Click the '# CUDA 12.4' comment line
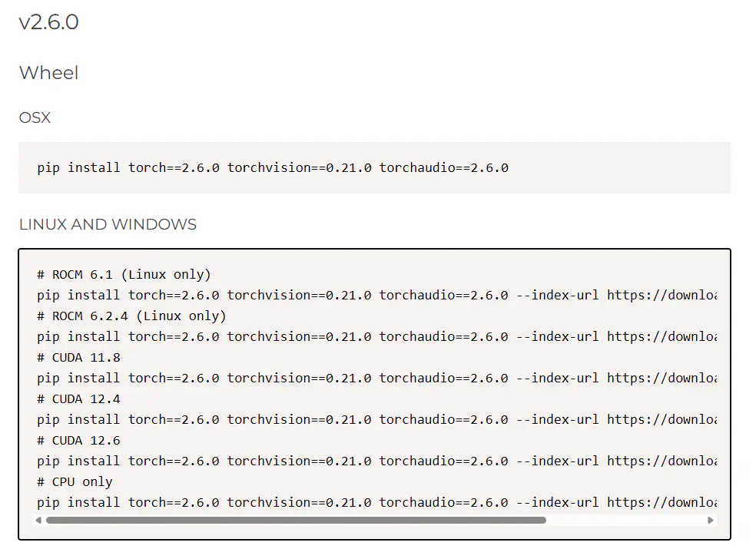This screenshot has width=756, height=549. tap(78, 399)
